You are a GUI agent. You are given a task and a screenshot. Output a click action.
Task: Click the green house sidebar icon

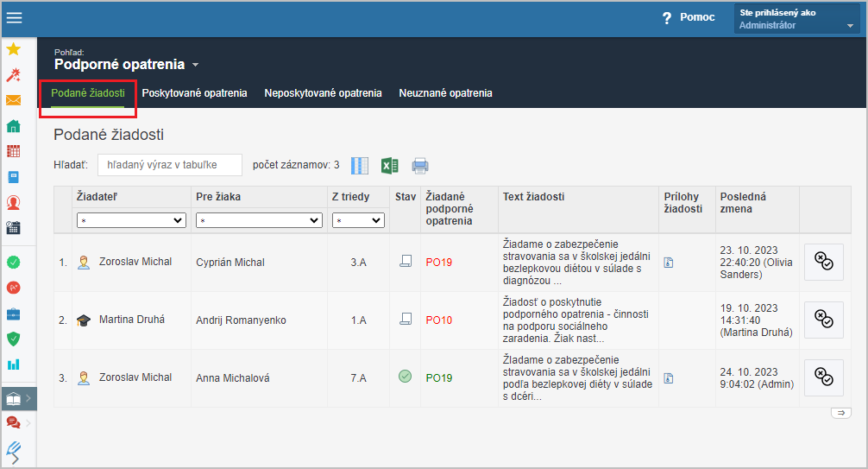(x=13, y=126)
